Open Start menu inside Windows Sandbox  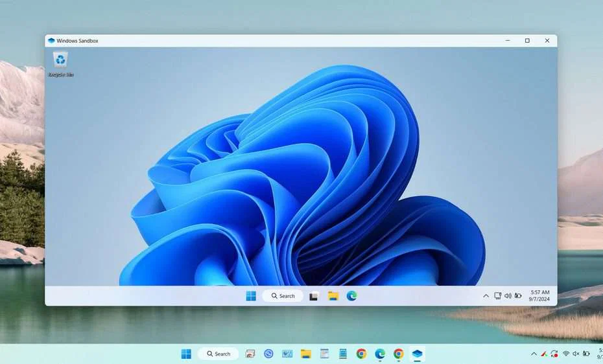pos(251,296)
